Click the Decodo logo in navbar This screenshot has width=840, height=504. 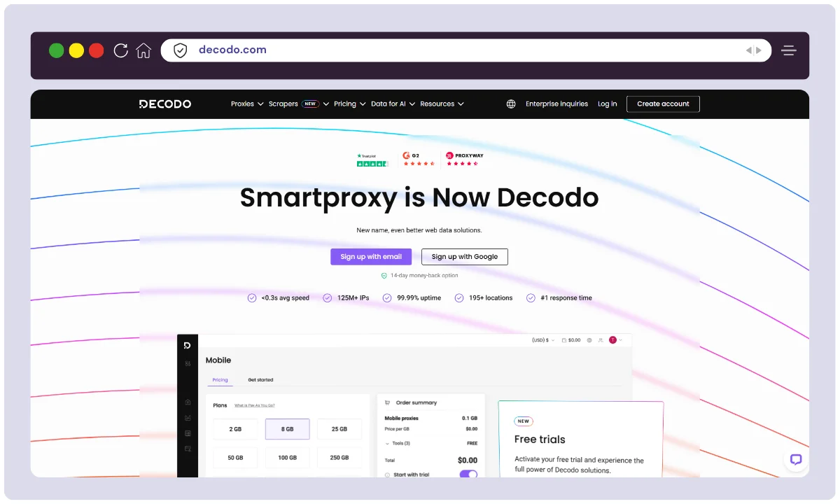(x=165, y=104)
